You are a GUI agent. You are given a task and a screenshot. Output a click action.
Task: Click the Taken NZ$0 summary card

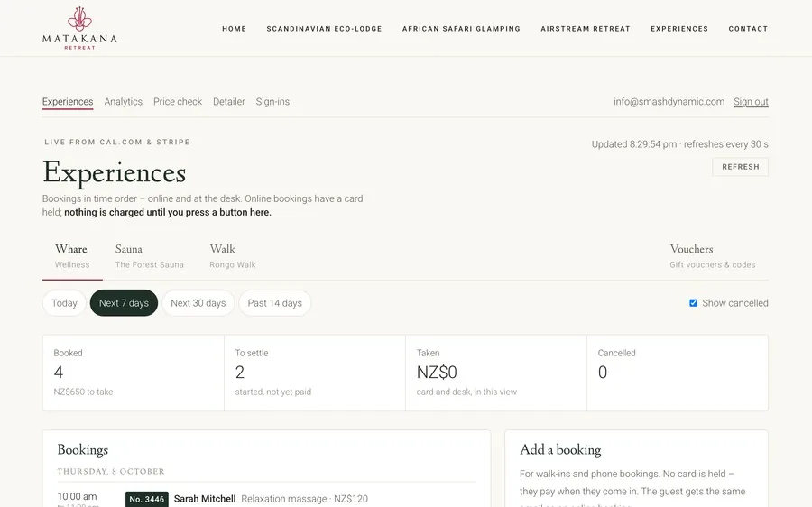click(x=496, y=373)
